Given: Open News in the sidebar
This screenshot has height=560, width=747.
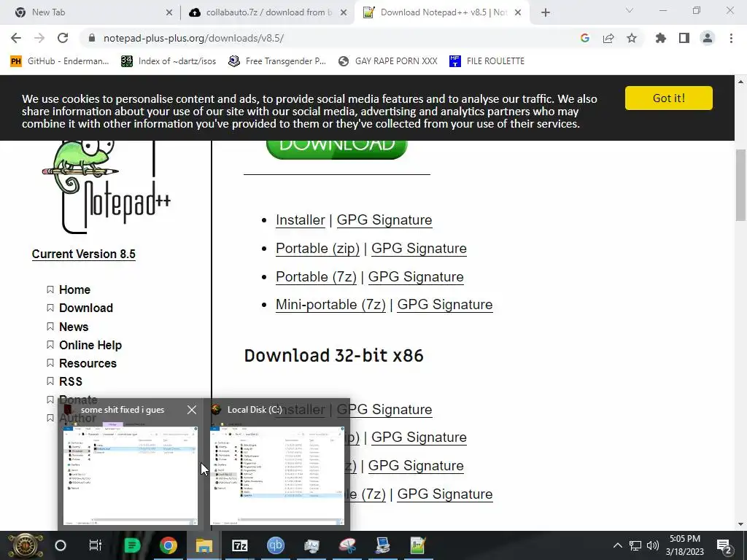Looking at the screenshot, I should (74, 327).
